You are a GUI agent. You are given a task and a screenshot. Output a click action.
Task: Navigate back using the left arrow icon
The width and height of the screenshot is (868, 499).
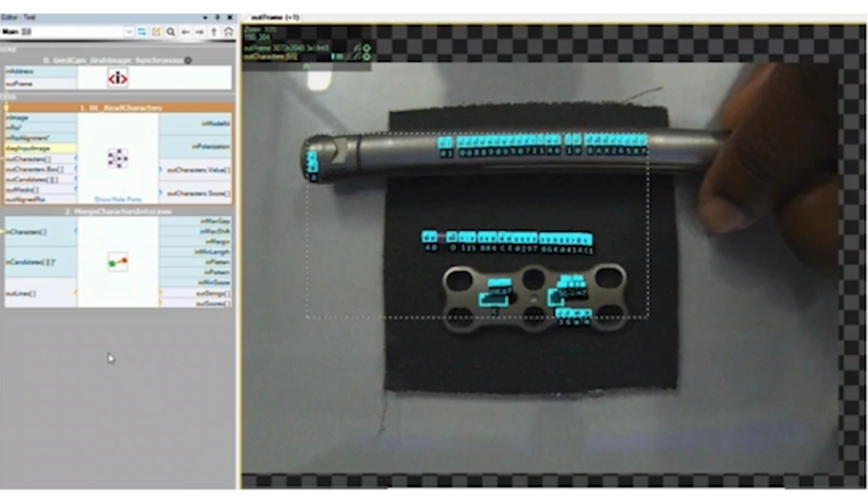(185, 31)
